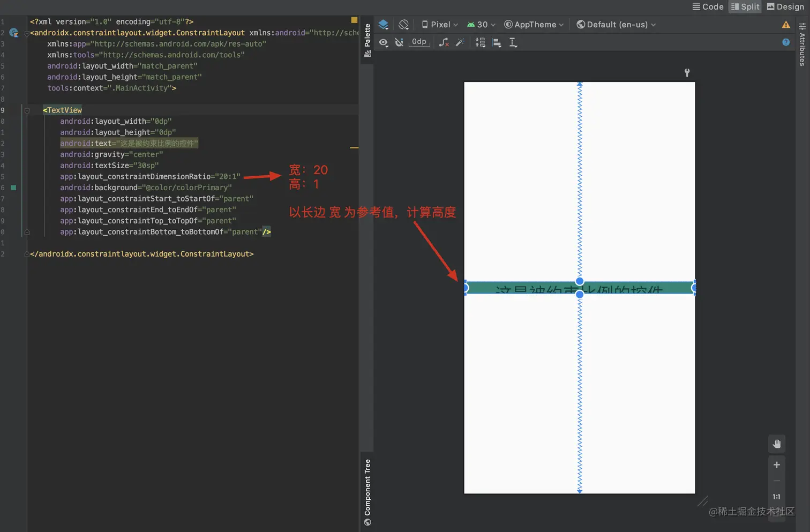Open view options eye icon
The image size is (810, 532).
click(x=384, y=42)
